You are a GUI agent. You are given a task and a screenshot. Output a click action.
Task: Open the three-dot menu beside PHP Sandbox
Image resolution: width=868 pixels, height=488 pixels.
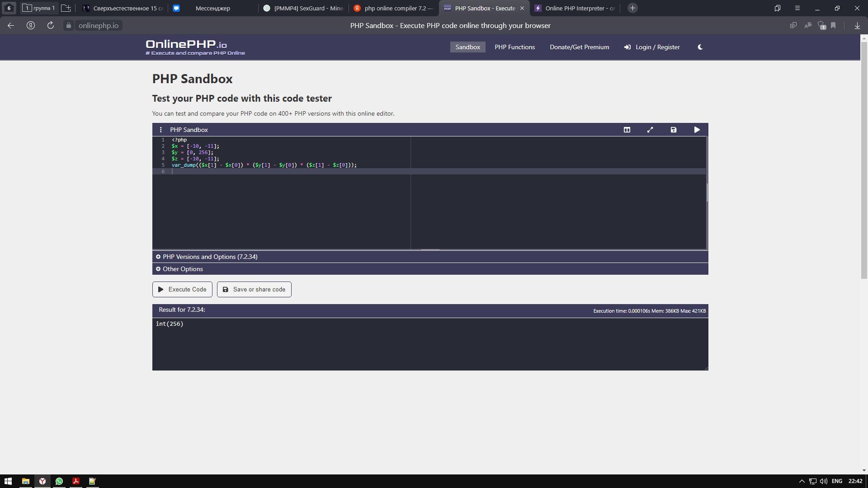click(160, 130)
